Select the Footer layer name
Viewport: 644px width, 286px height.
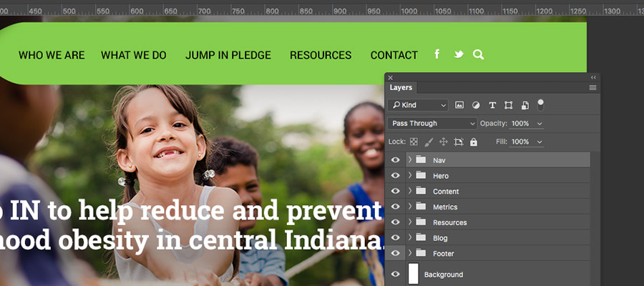444,254
